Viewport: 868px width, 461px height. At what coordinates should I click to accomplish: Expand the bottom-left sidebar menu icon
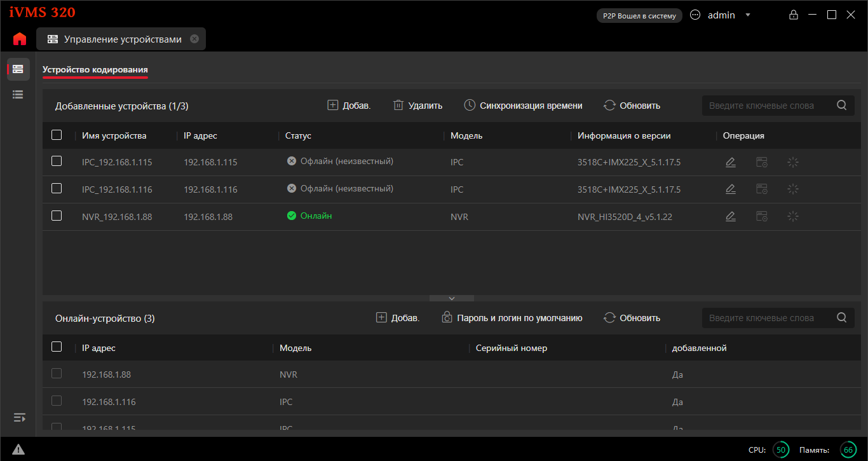(x=20, y=418)
